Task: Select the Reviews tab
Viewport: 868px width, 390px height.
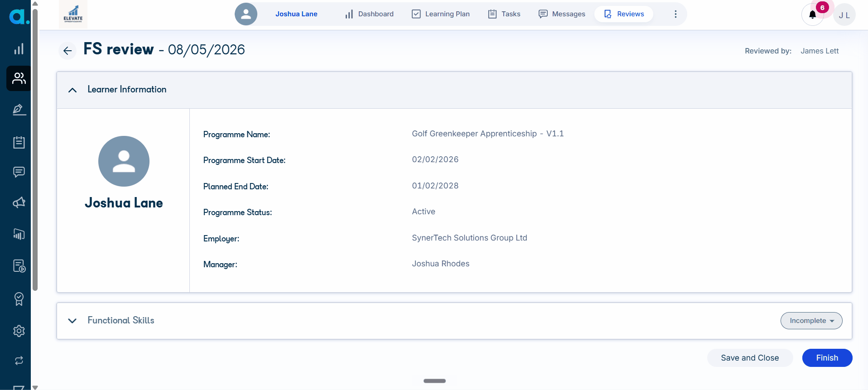Action: pyautogui.click(x=624, y=14)
